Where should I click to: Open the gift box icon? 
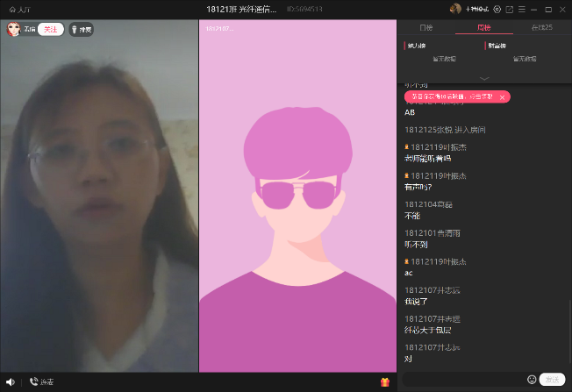384,381
